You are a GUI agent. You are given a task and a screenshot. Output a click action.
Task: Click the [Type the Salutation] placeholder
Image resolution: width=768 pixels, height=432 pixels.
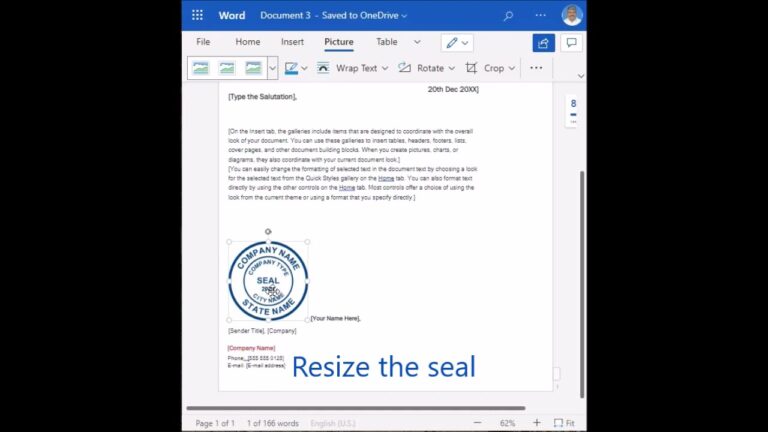(x=263, y=96)
